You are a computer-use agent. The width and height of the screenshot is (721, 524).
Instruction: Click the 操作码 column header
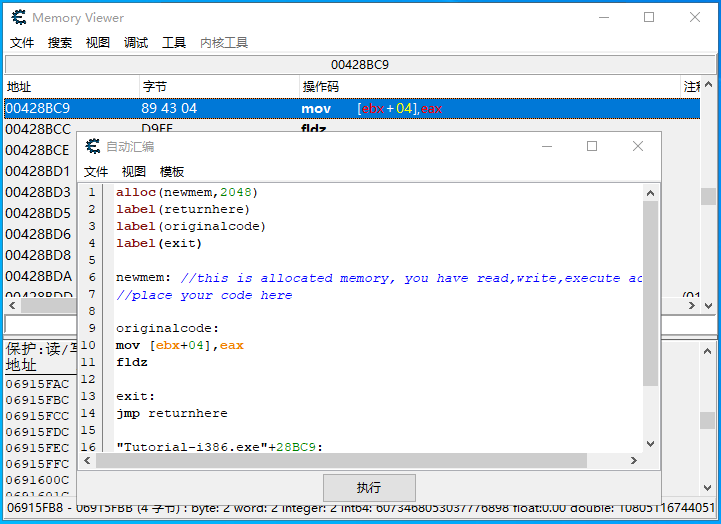[490, 87]
